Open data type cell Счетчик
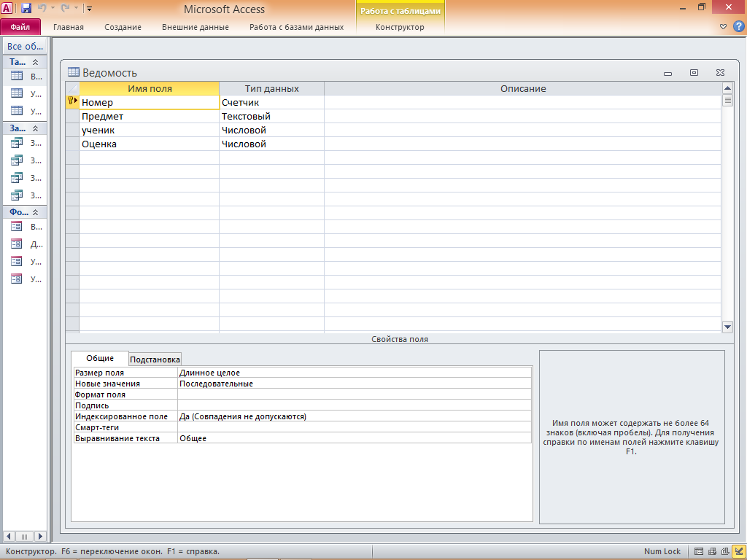Image resolution: width=747 pixels, height=560 pixels. pos(271,102)
